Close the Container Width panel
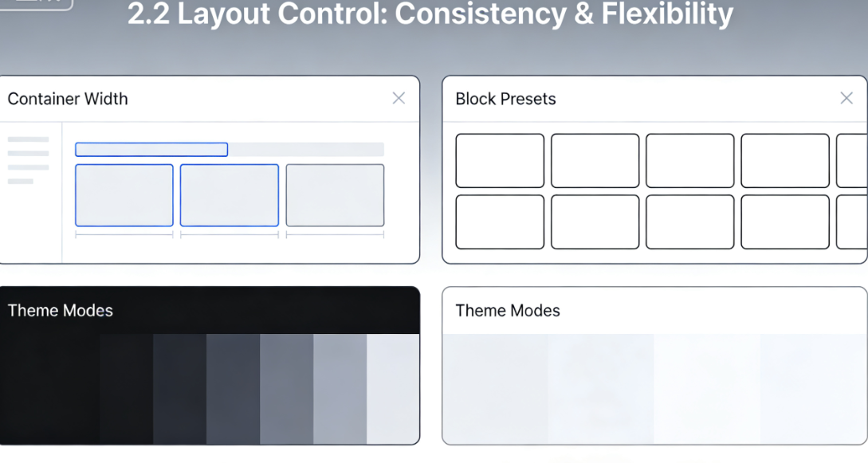The width and height of the screenshot is (868, 463). click(x=399, y=98)
